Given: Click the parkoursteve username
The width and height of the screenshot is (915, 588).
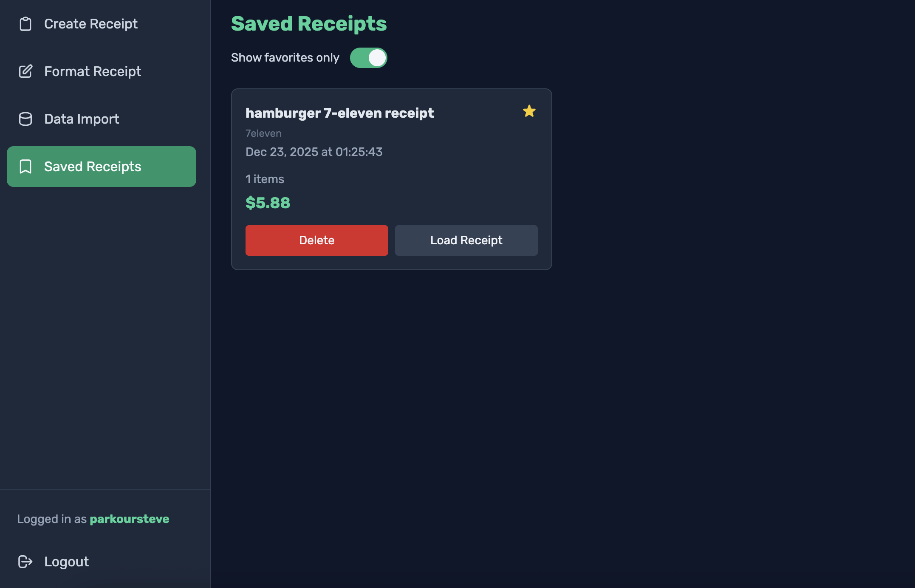Looking at the screenshot, I should pyautogui.click(x=130, y=519).
